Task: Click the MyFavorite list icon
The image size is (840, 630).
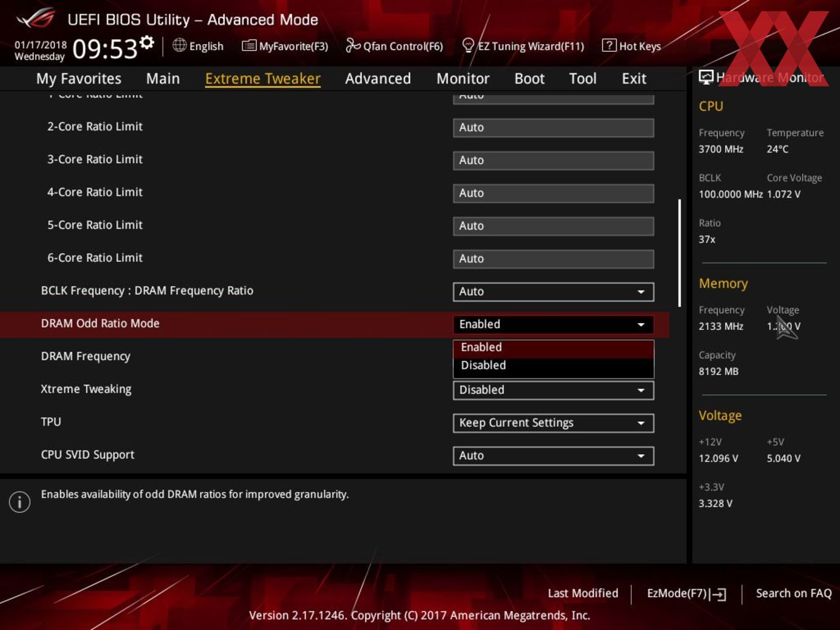Action: [x=249, y=46]
